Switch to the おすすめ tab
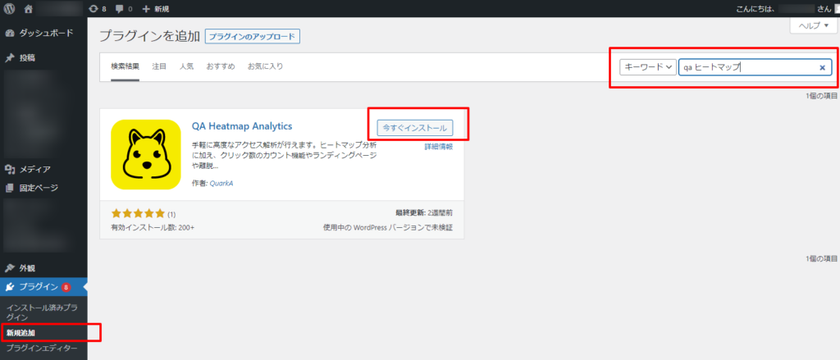This screenshot has width=840, height=360. [x=221, y=66]
